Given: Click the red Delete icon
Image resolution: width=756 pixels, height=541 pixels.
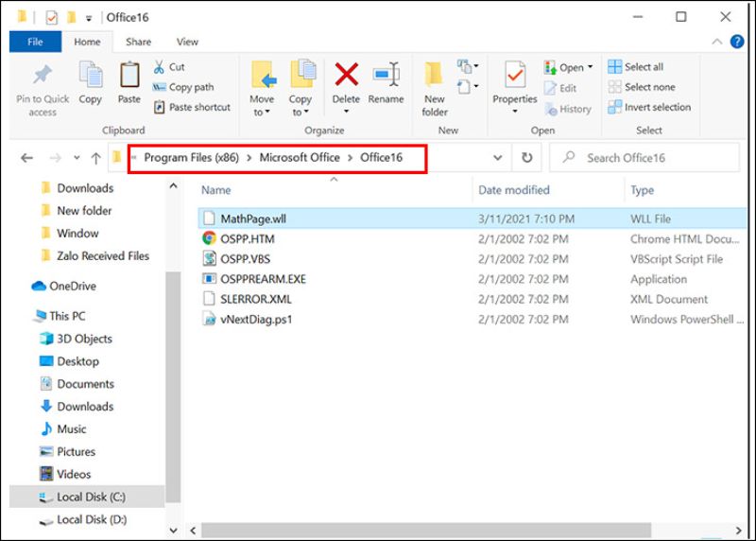Looking at the screenshot, I should point(346,75).
